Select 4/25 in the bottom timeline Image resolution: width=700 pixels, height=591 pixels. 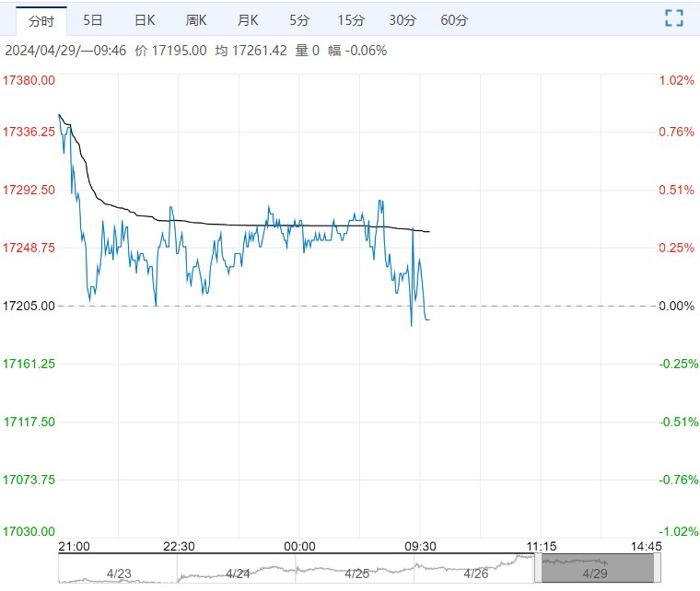pos(356,572)
